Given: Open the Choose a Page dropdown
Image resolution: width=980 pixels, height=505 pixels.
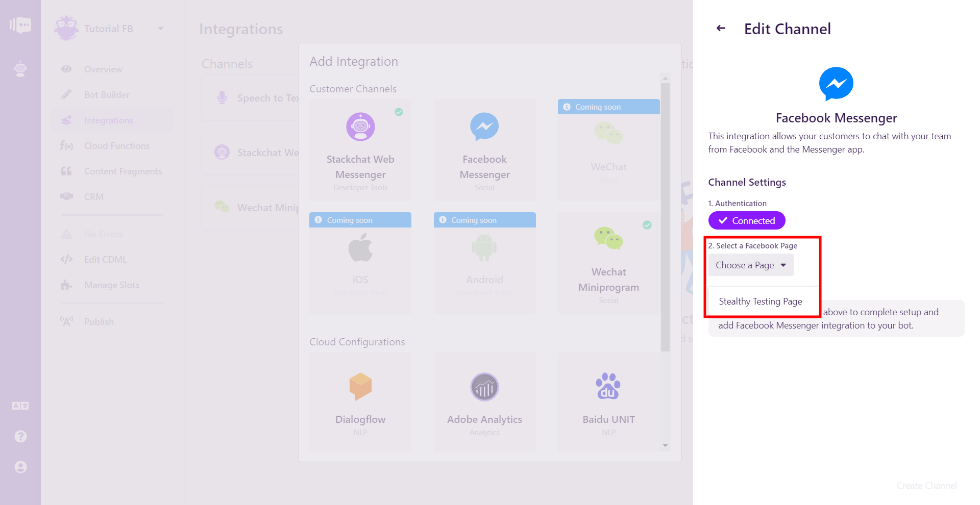Looking at the screenshot, I should point(751,265).
